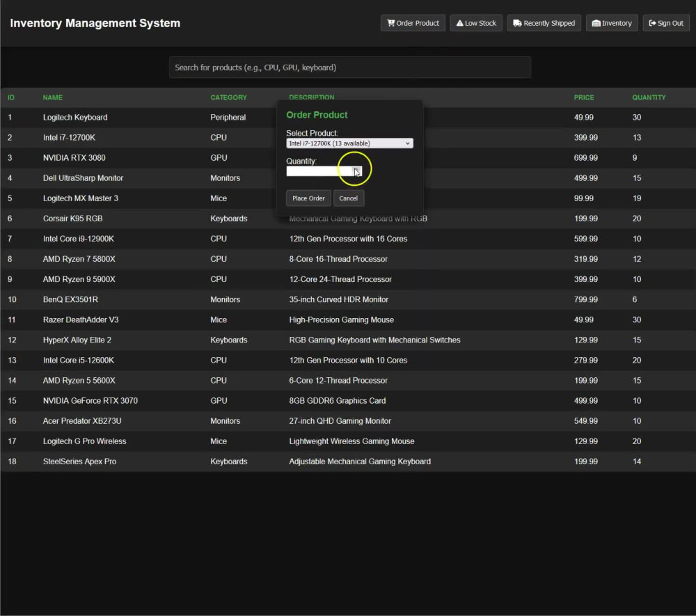Click the sign-out arrow icon
This screenshot has height=616, width=696.
click(x=652, y=23)
